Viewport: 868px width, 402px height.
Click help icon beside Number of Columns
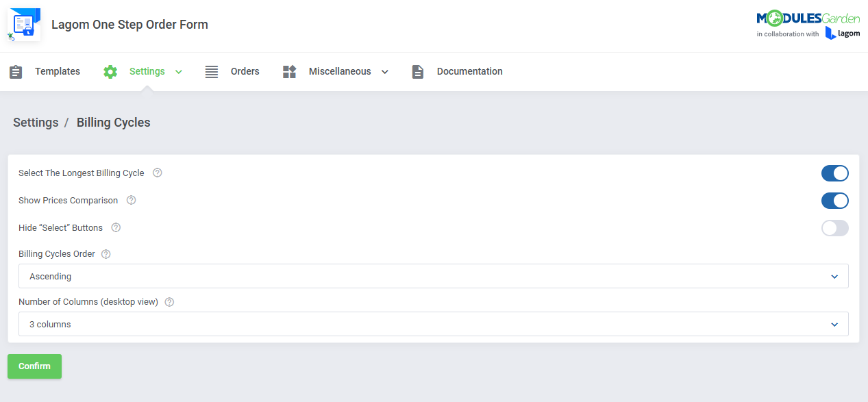169,301
